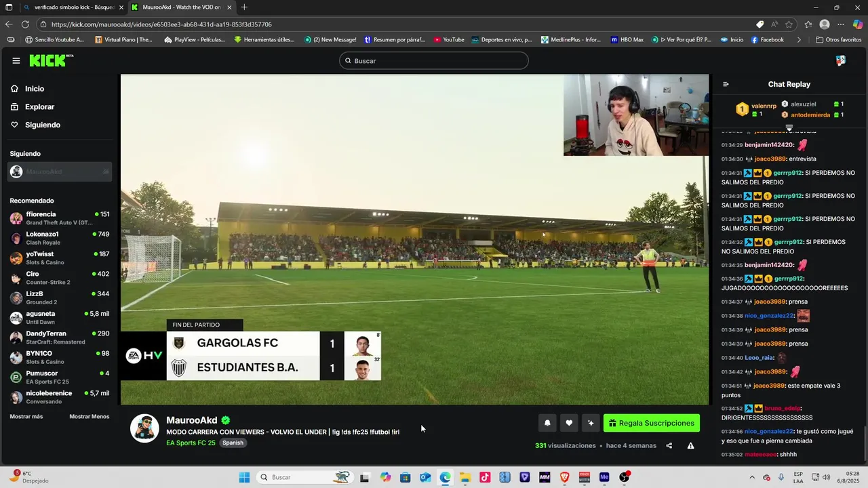Collapse the Chat Replay panel icon
Image resolution: width=868 pixels, height=488 pixels.
726,84
